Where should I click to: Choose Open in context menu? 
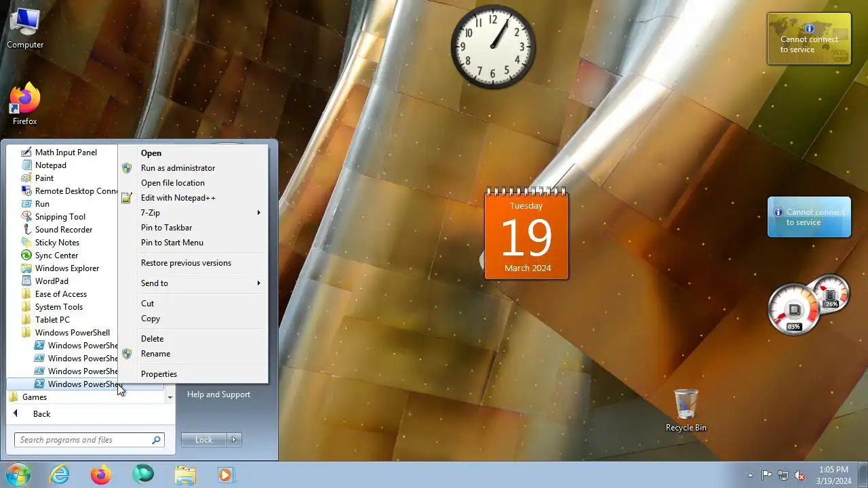coord(194,153)
